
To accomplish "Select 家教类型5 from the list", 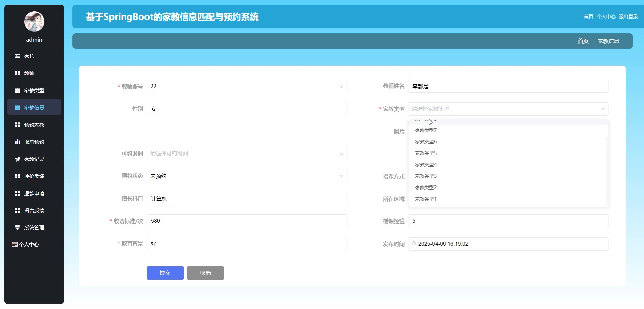I will [426, 153].
